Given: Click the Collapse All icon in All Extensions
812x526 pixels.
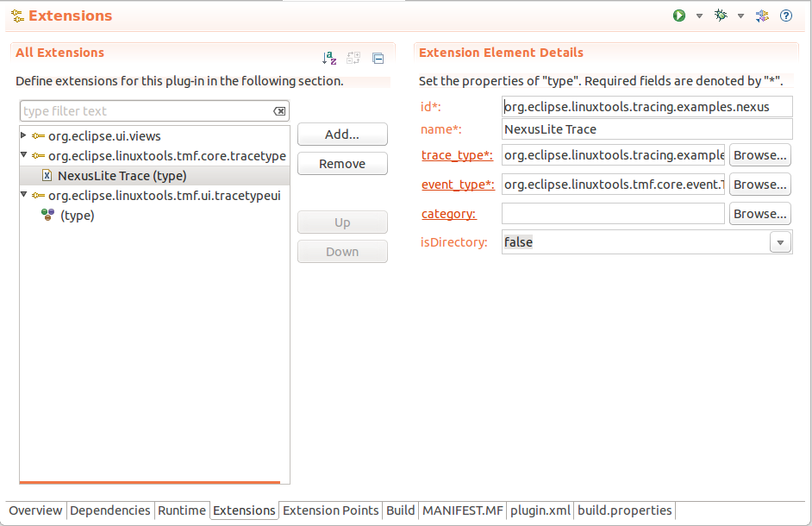Looking at the screenshot, I should (x=378, y=59).
